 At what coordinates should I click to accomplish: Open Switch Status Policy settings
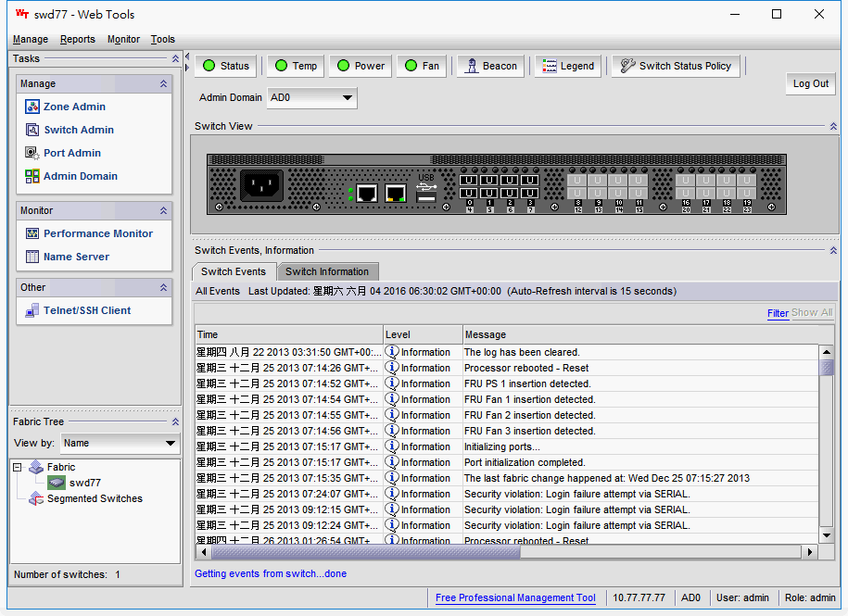click(676, 66)
